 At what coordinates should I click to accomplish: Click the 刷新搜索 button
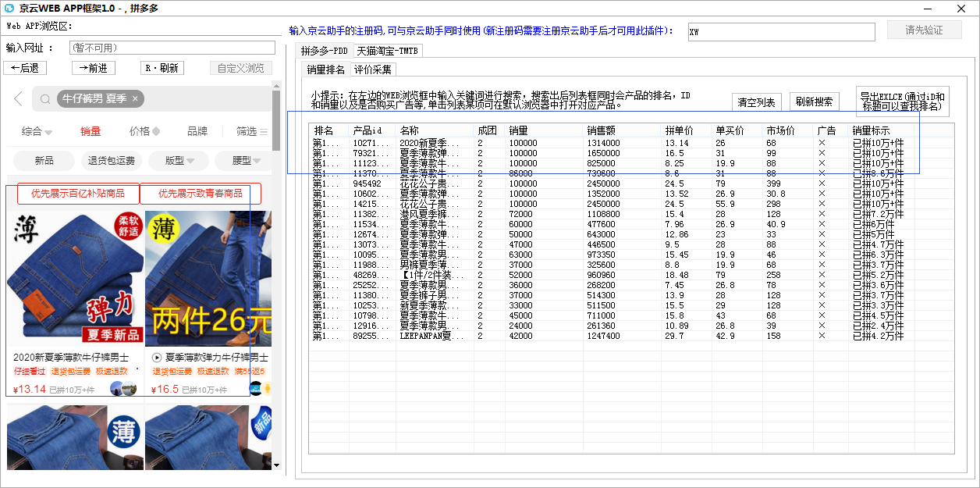(x=815, y=102)
